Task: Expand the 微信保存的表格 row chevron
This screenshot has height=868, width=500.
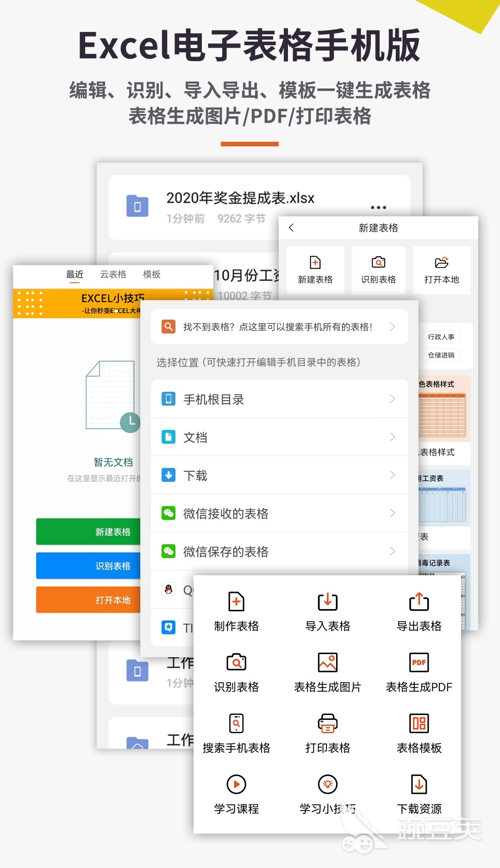Action: [393, 551]
